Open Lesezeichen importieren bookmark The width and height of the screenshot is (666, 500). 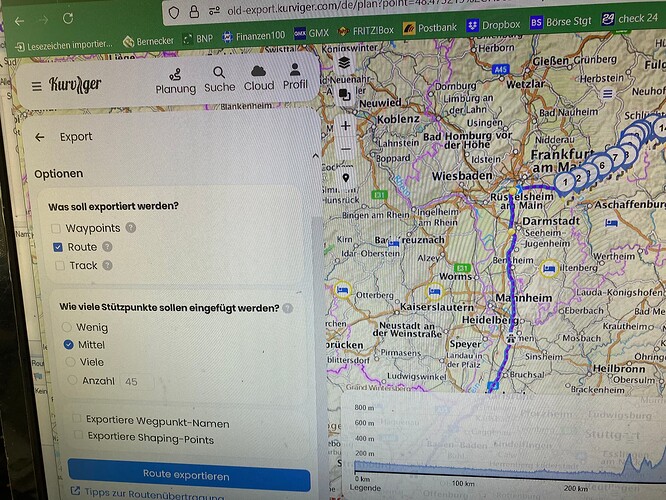tap(64, 45)
